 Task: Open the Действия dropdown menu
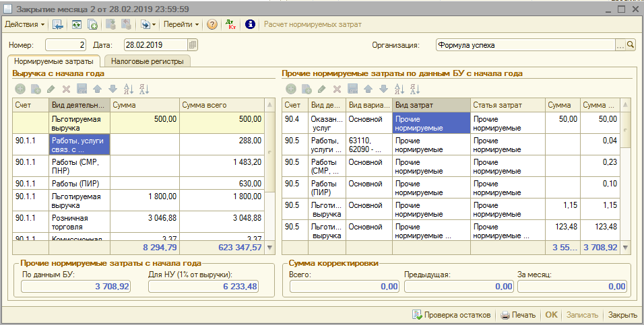coord(24,24)
